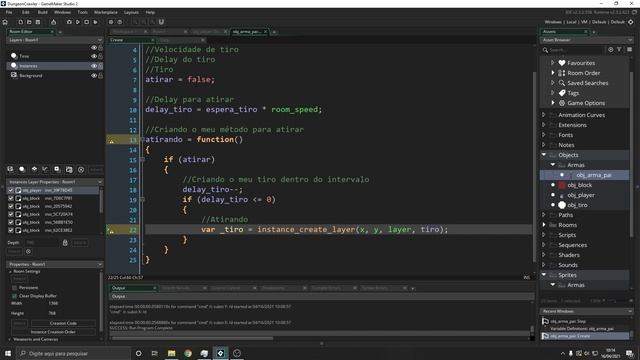The width and height of the screenshot is (640, 360).
Task: Open the Marketplace menu
Action: click(106, 12)
